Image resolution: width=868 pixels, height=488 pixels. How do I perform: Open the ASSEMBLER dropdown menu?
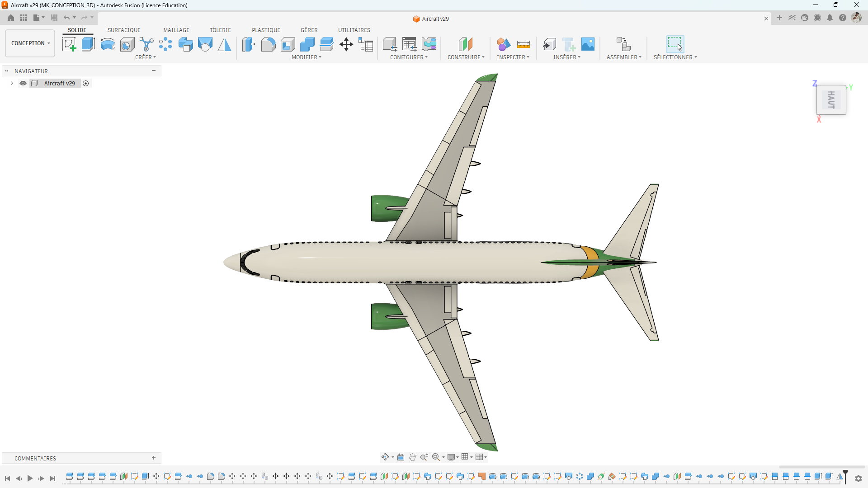click(x=624, y=57)
